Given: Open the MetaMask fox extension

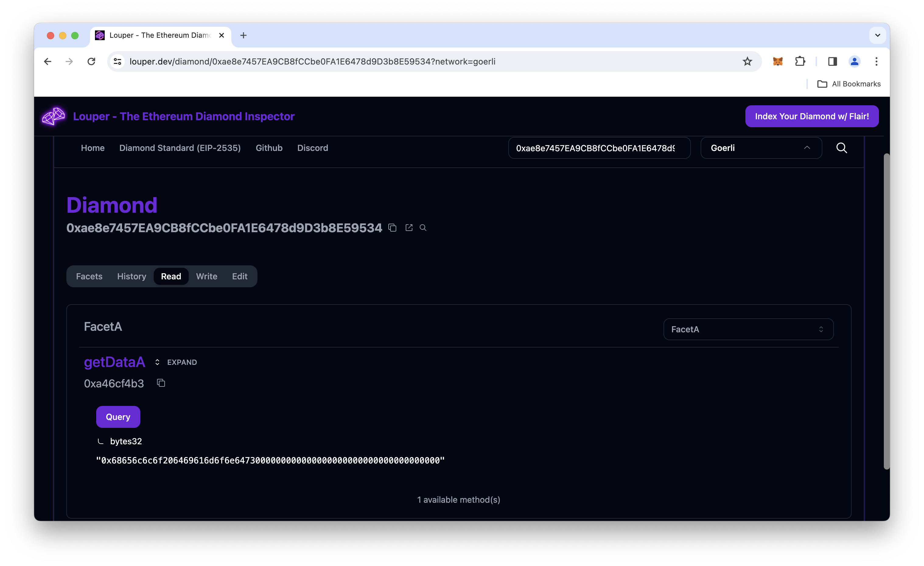Looking at the screenshot, I should (778, 61).
